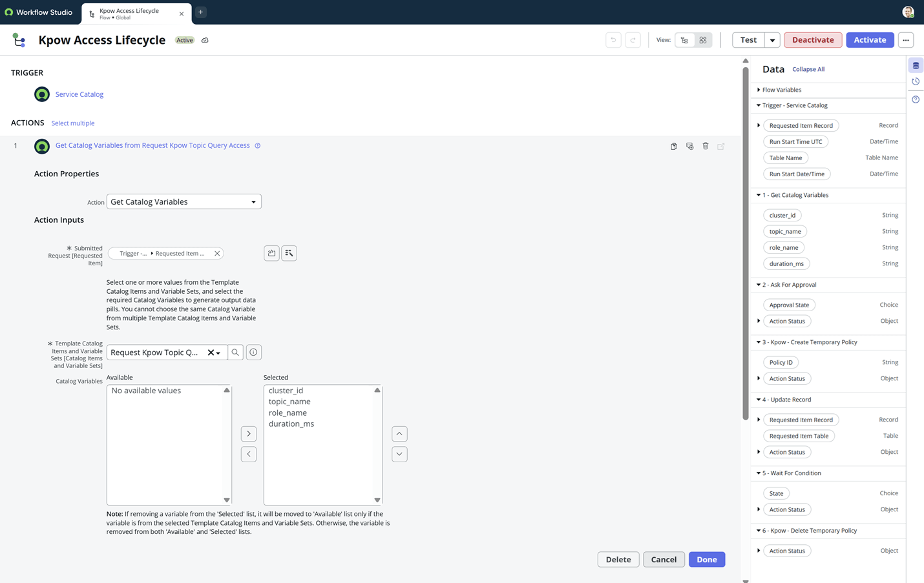Click the Done button
This screenshot has height=583, width=924.
click(707, 560)
